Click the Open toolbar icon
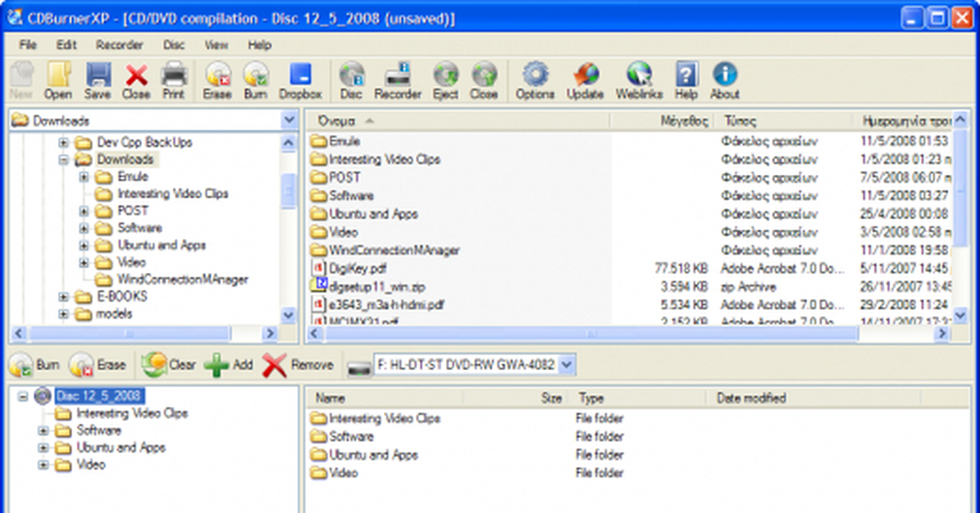The height and width of the screenshot is (513, 980). point(58,81)
